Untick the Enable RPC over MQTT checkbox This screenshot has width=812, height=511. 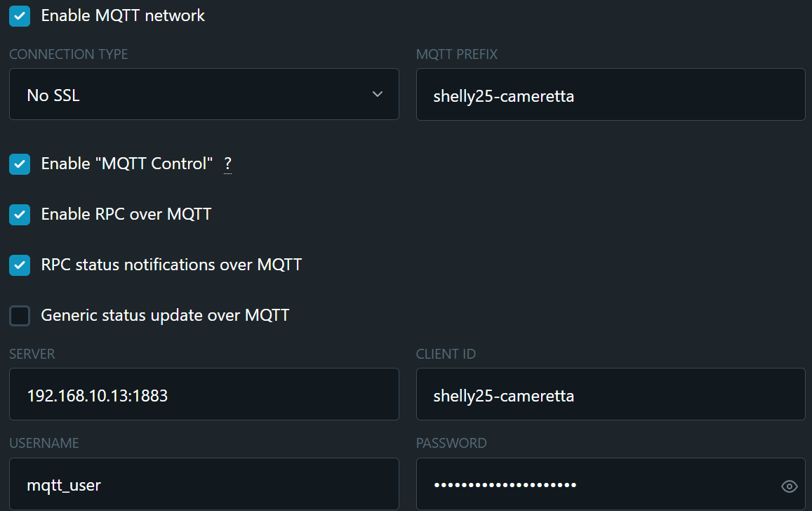(20, 214)
